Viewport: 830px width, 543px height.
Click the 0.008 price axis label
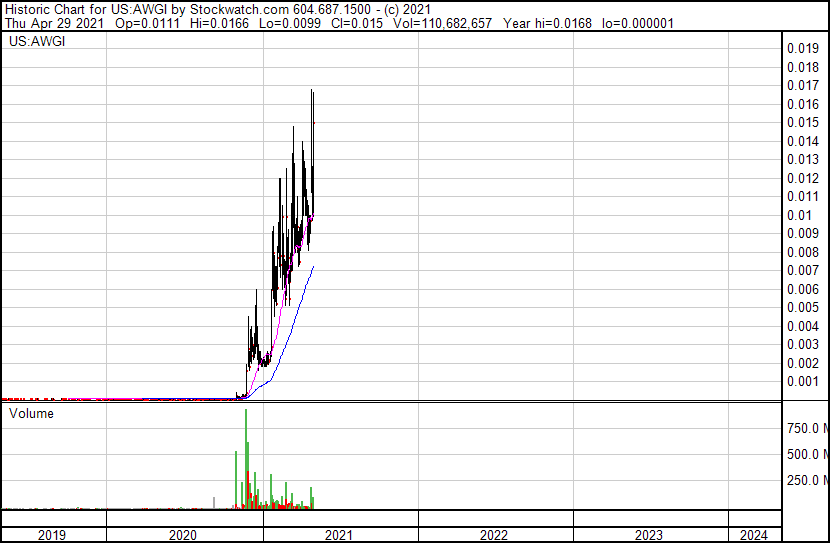[x=803, y=252]
